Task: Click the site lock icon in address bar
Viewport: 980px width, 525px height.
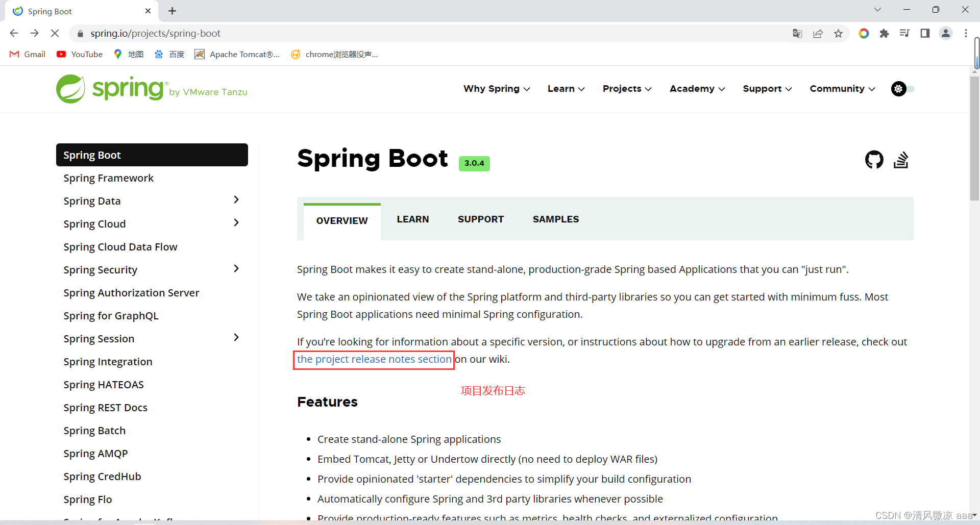Action: 80,34
